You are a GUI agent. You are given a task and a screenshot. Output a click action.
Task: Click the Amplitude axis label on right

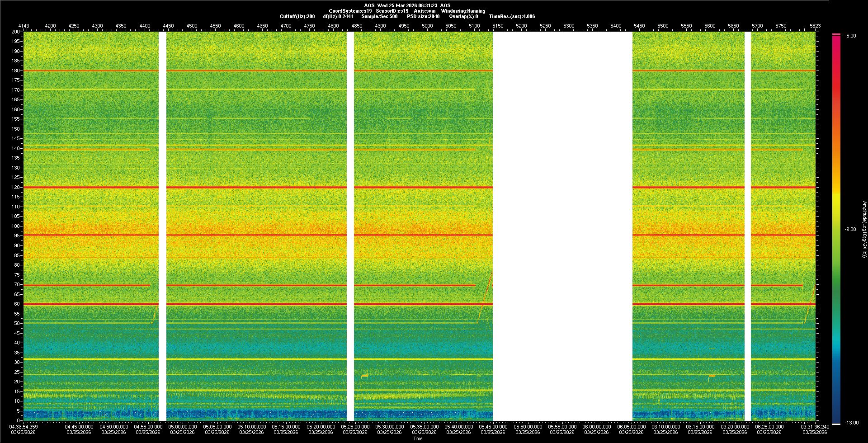click(864, 230)
